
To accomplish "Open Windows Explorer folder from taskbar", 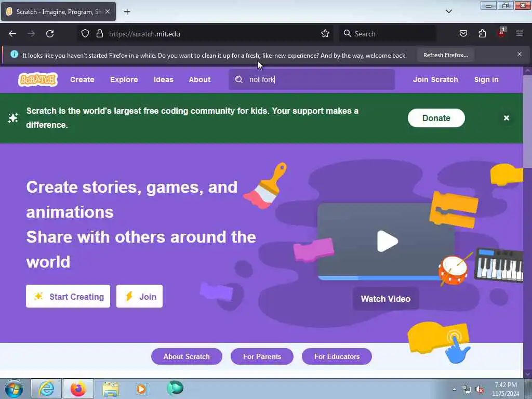I will point(111,389).
